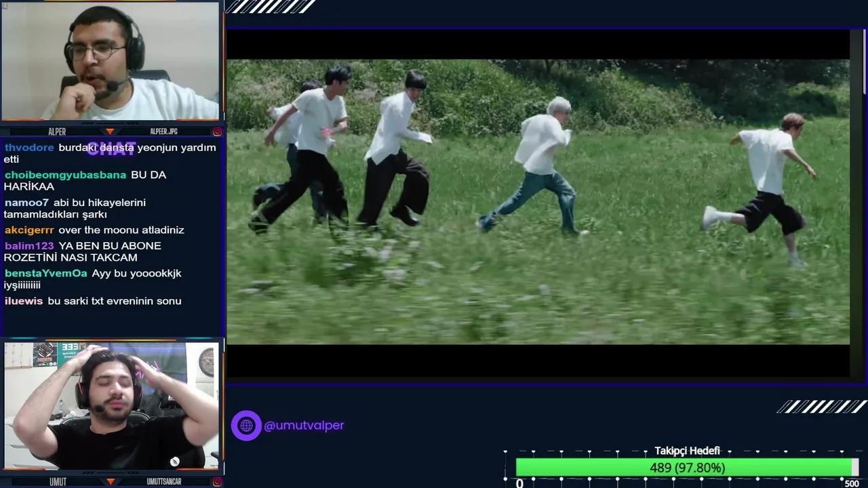868x488 pixels.
Task: Click the 489 (97.80%) progress value
Action: (x=687, y=468)
